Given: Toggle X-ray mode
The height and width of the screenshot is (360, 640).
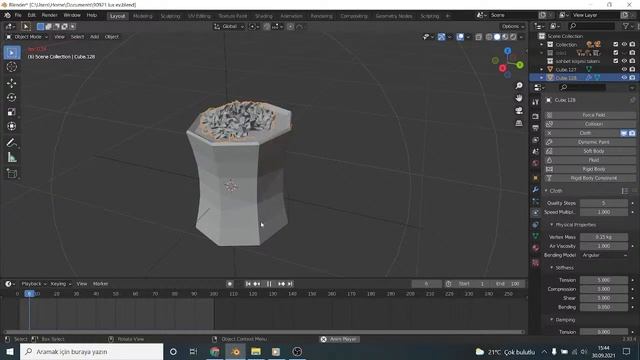Looking at the screenshot, I should [478, 37].
